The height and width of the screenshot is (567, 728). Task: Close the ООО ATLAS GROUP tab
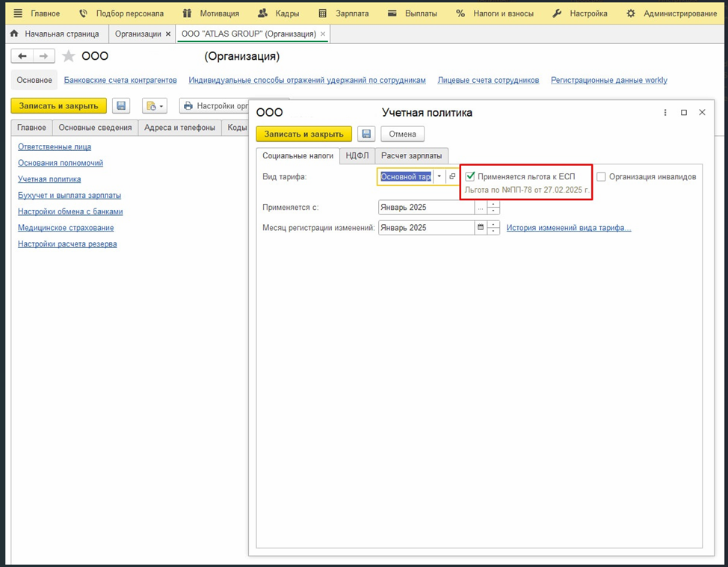coord(323,34)
